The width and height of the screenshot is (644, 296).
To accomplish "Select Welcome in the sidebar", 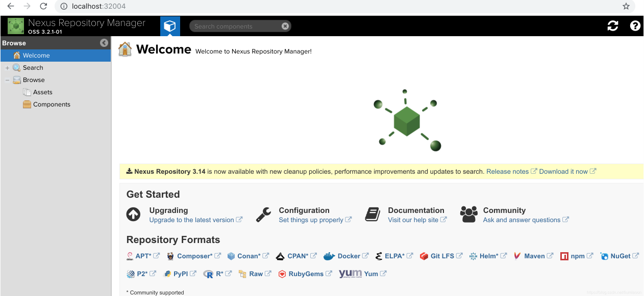I will [36, 56].
